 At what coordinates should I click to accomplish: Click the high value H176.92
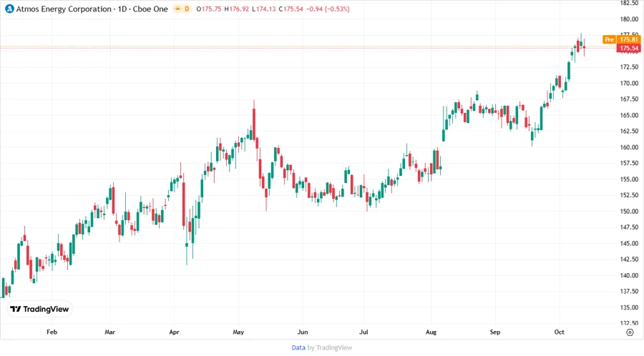[x=237, y=9]
